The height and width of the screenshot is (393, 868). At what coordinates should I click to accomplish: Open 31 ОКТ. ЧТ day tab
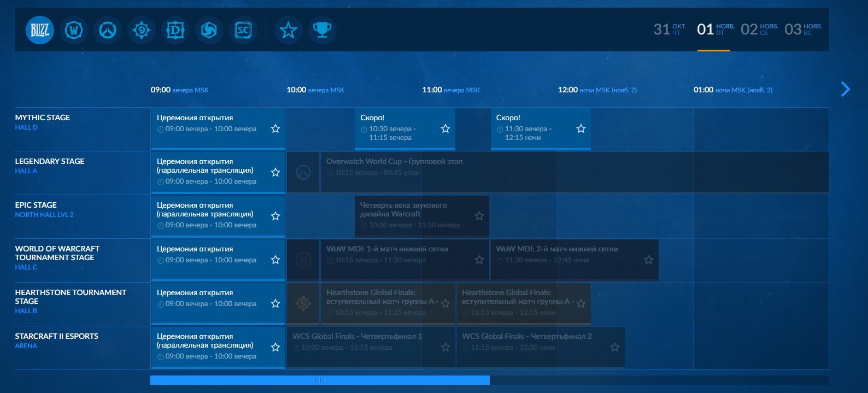[670, 30]
